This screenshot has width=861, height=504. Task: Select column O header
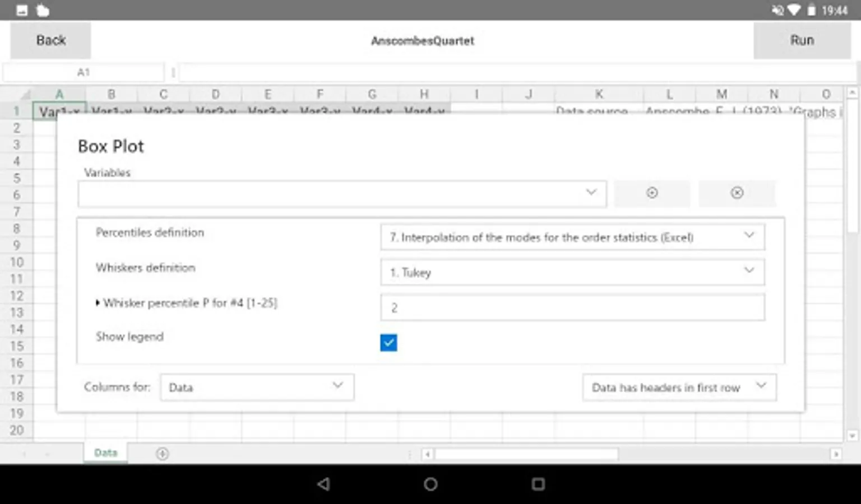pyautogui.click(x=826, y=94)
